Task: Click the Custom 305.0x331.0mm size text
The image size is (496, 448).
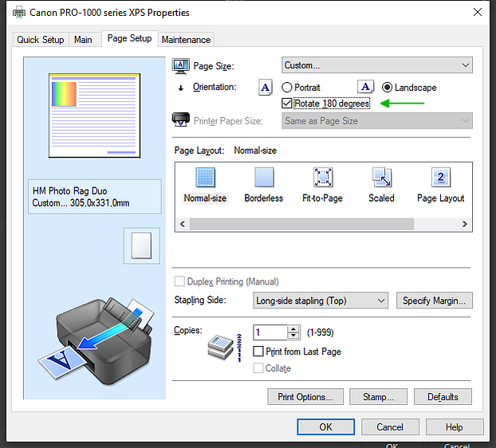Action: click(x=81, y=203)
